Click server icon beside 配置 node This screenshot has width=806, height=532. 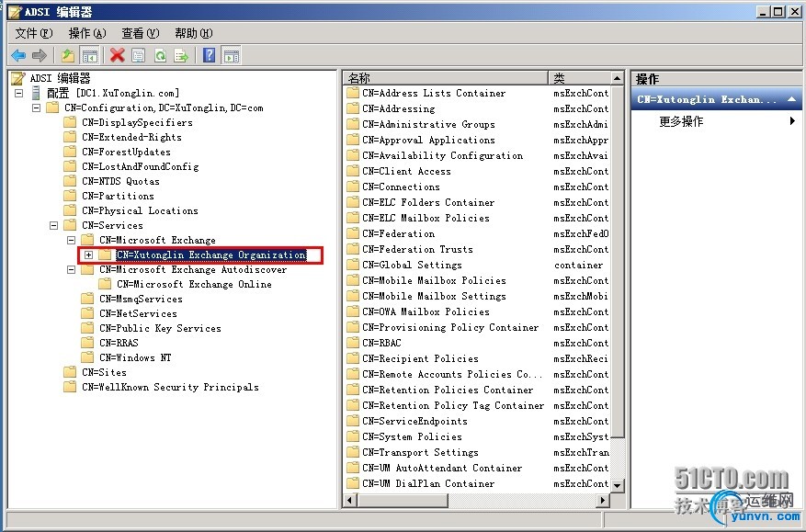pyautogui.click(x=36, y=93)
